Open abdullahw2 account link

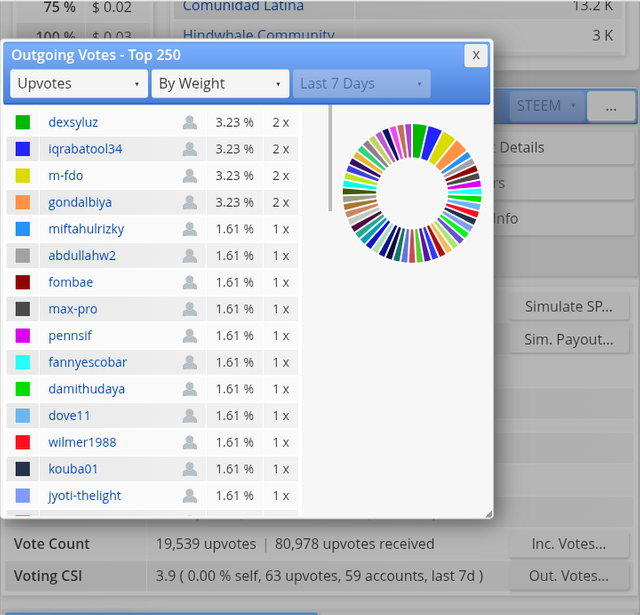82,256
